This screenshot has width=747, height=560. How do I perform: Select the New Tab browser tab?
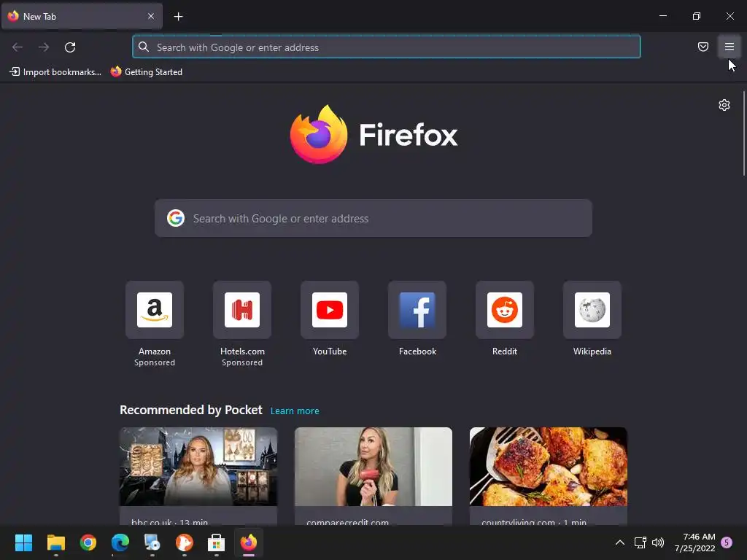(82, 16)
